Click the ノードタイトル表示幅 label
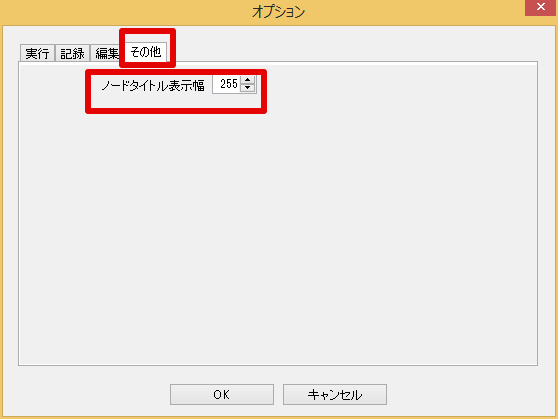Image resolution: width=558 pixels, height=419 pixels. click(153, 85)
